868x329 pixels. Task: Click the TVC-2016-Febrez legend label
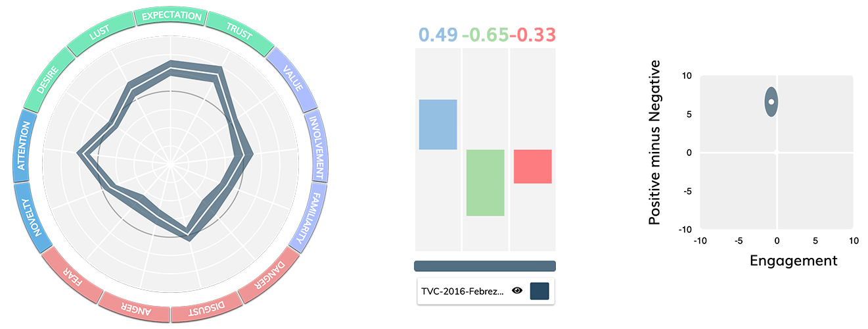click(463, 291)
